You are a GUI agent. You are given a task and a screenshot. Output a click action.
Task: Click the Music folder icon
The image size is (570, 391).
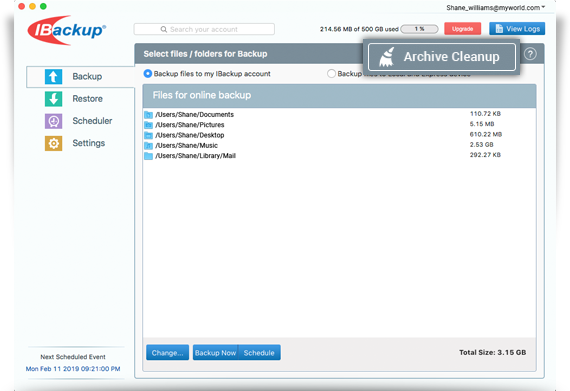pos(148,146)
